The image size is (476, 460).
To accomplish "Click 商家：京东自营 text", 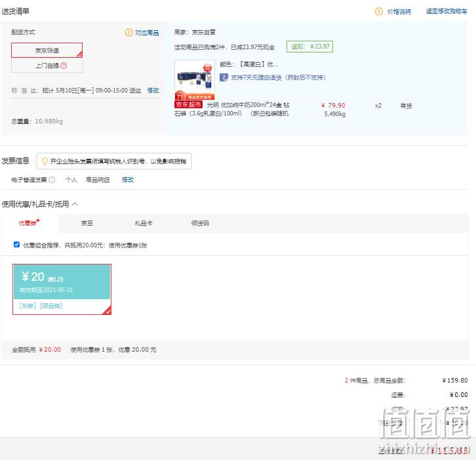I will tap(195, 32).
